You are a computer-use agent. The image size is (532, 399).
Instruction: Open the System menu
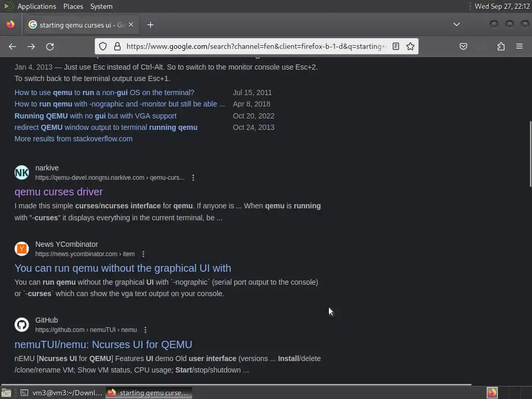101,6
